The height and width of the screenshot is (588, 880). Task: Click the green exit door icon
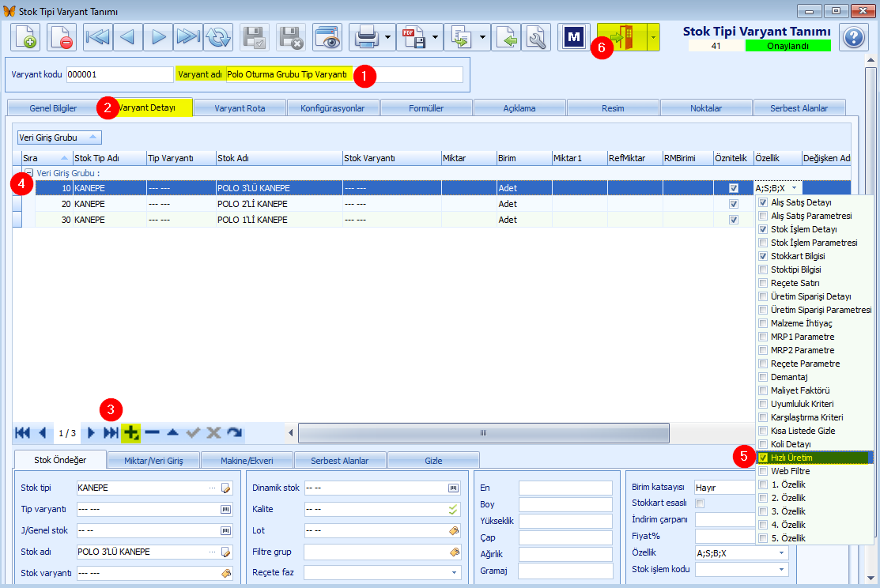622,38
